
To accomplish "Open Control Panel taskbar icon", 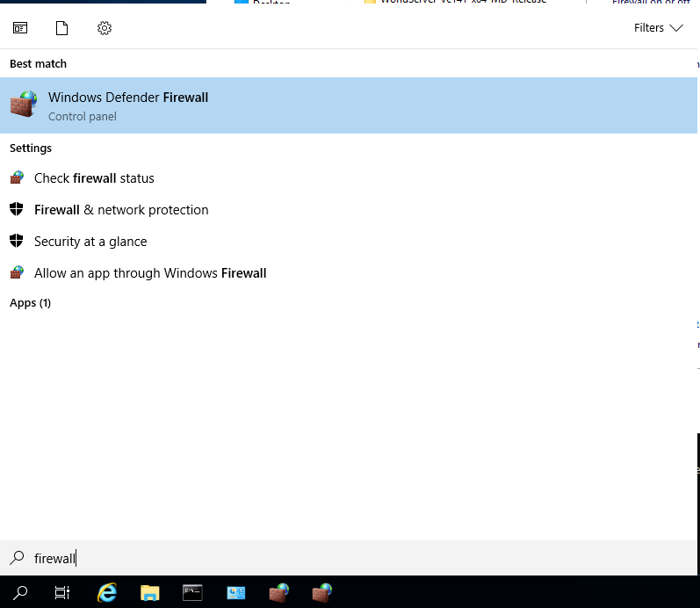I will 235,593.
